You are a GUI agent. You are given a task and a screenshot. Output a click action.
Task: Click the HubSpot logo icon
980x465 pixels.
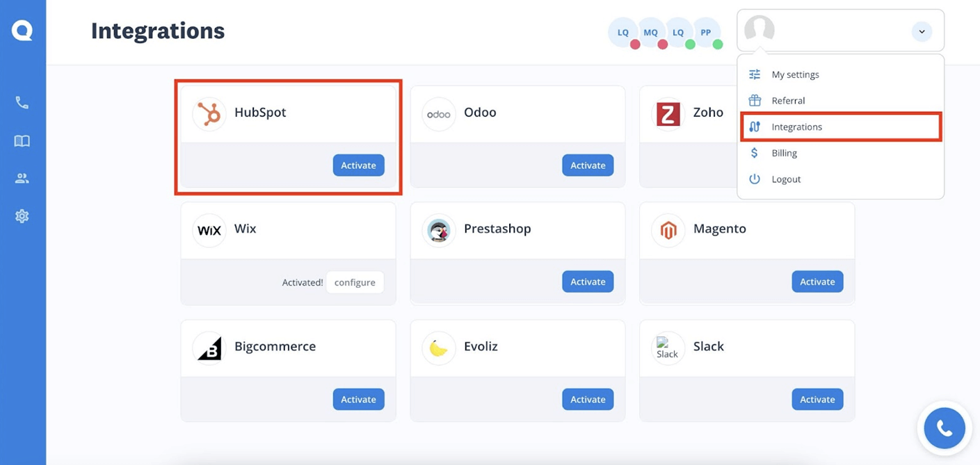point(209,113)
